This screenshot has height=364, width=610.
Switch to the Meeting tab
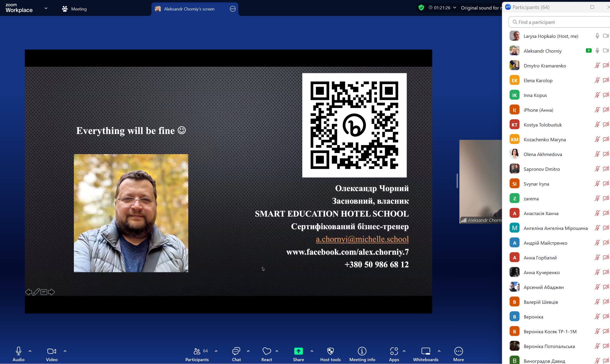tap(74, 9)
